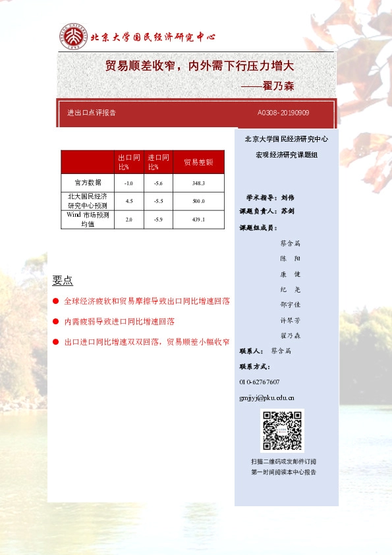This screenshot has width=392, height=555.
Task: Click the bullet 全球经济疲软和贸易摩擦导致出口同比增速回落
Action: (x=147, y=301)
